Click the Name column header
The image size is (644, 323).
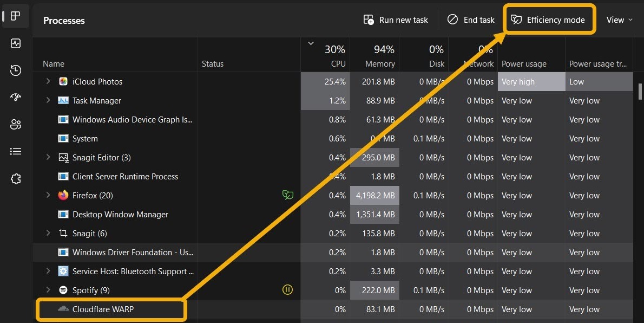[x=53, y=63]
